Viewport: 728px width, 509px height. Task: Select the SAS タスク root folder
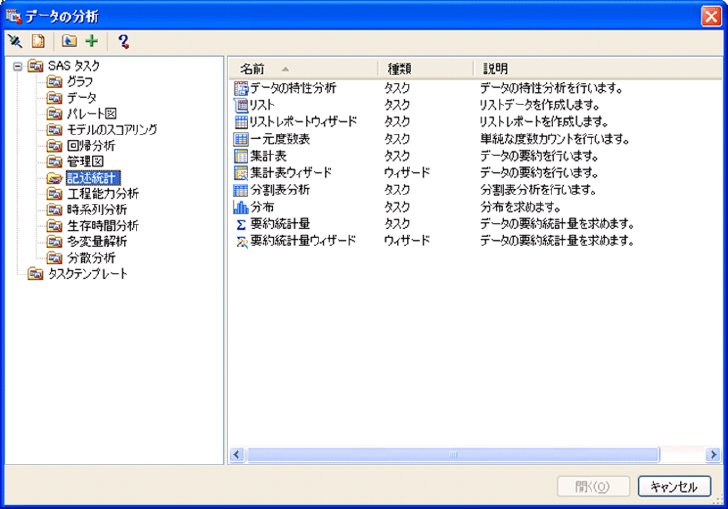coord(74,66)
